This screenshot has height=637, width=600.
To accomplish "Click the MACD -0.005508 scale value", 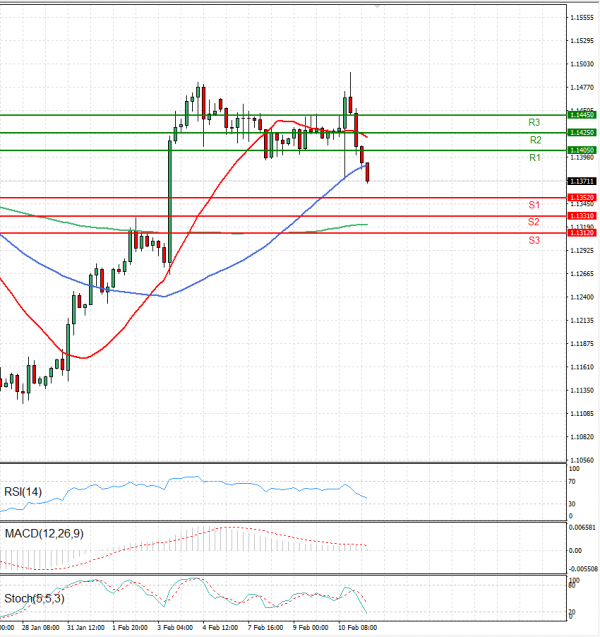I will pyautogui.click(x=584, y=569).
